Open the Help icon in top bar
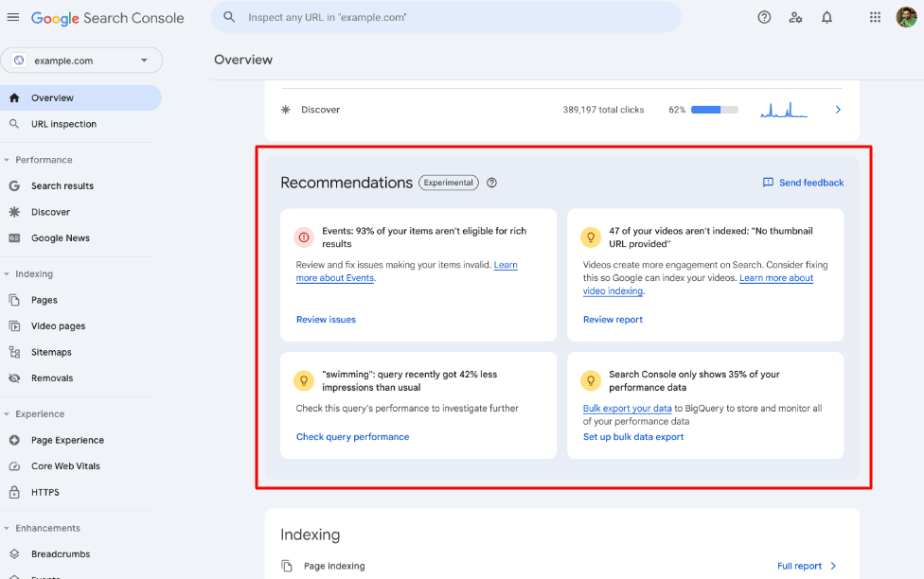 click(x=764, y=18)
